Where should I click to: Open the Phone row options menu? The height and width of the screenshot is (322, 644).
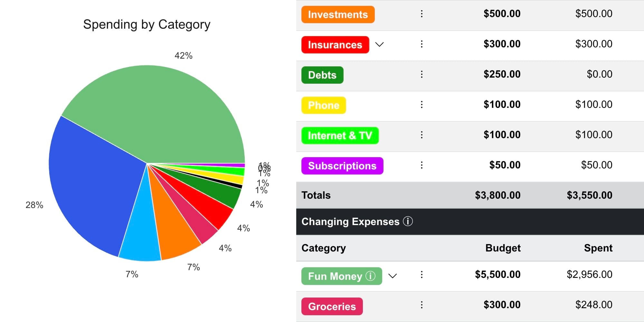(421, 105)
